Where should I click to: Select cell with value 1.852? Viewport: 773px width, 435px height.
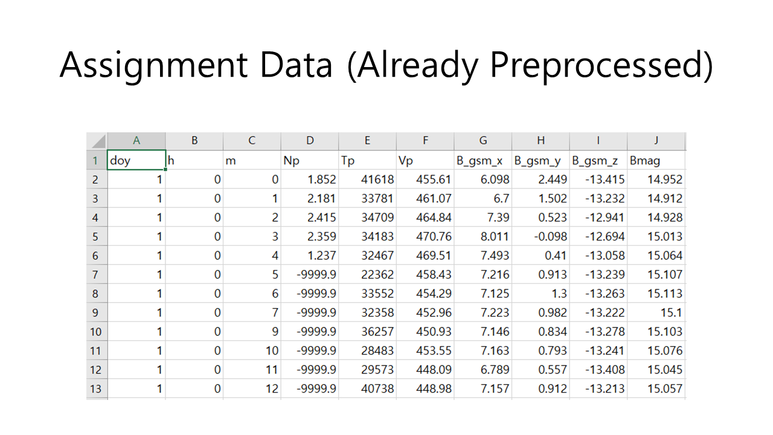coord(310,180)
